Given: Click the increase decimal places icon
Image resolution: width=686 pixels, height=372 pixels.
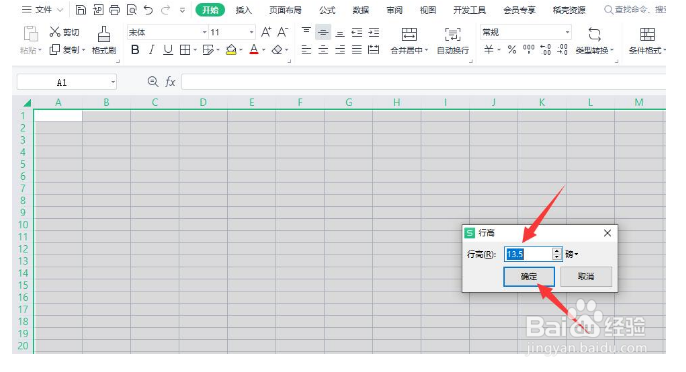Looking at the screenshot, I should (546, 49).
